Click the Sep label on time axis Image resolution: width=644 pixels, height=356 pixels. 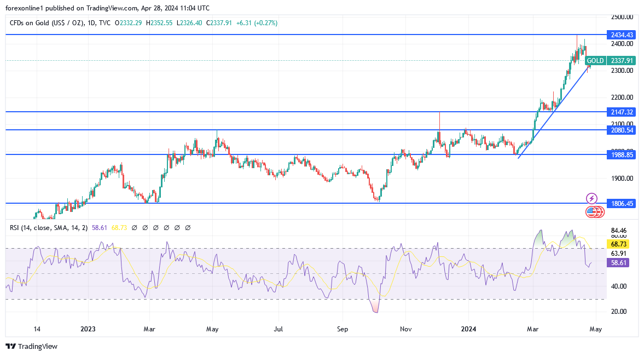point(343,329)
